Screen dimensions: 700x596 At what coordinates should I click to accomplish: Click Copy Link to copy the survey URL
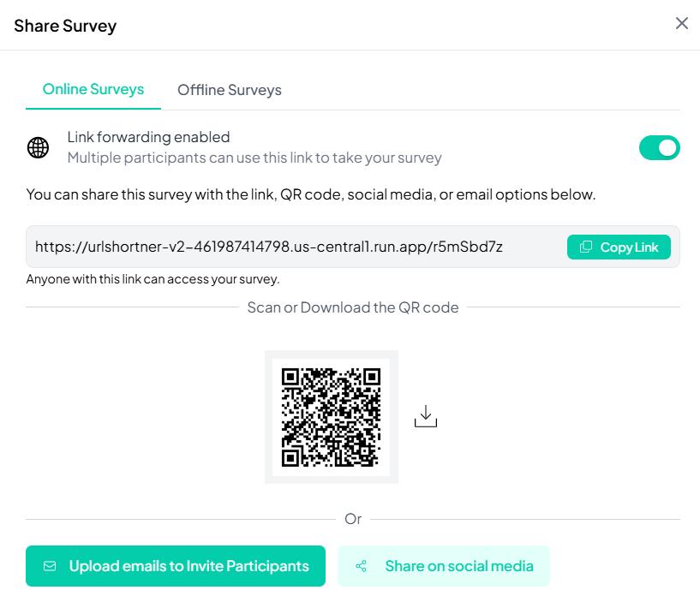pos(619,247)
